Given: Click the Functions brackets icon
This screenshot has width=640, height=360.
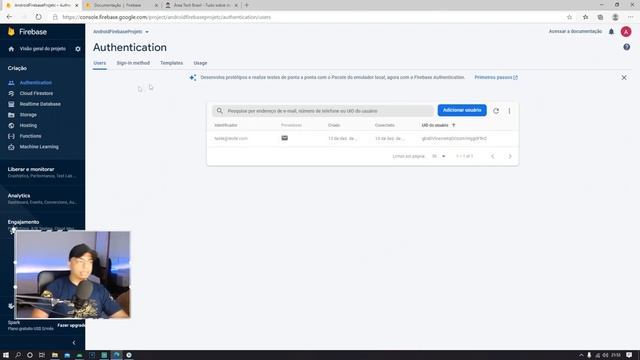Looking at the screenshot, I should [x=11, y=136].
